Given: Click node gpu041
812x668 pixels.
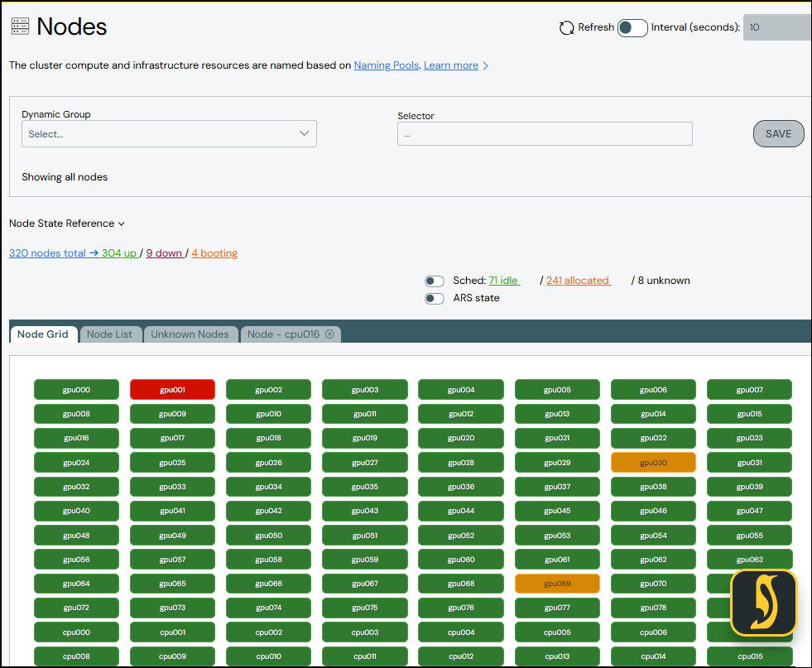Looking at the screenshot, I should click(x=172, y=511).
